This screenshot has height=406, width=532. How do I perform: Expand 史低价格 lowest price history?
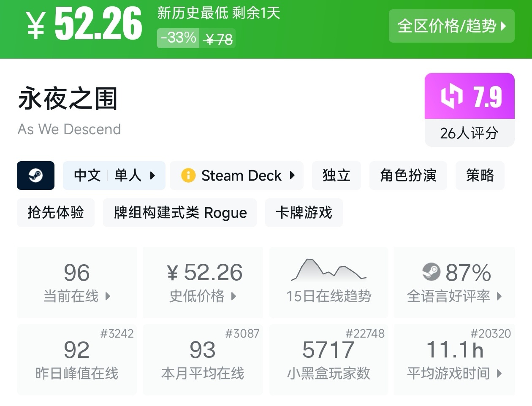coord(203,282)
